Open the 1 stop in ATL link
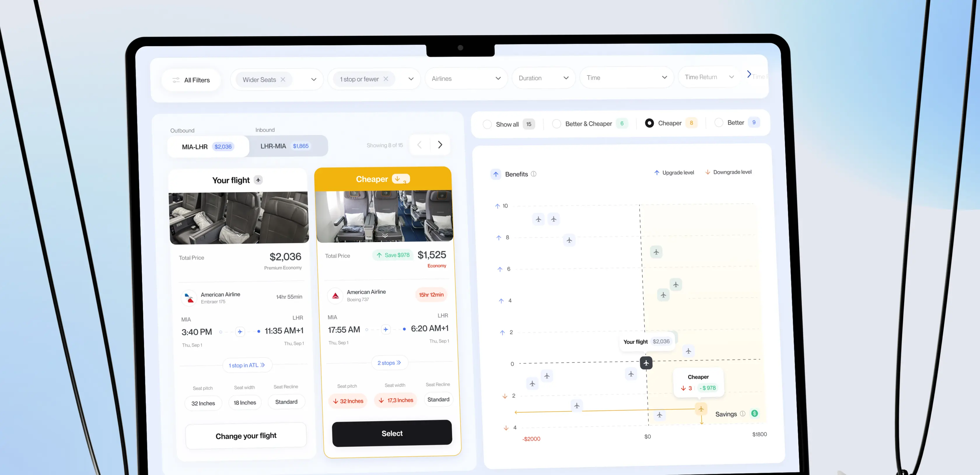This screenshot has height=475, width=980. [x=246, y=365]
